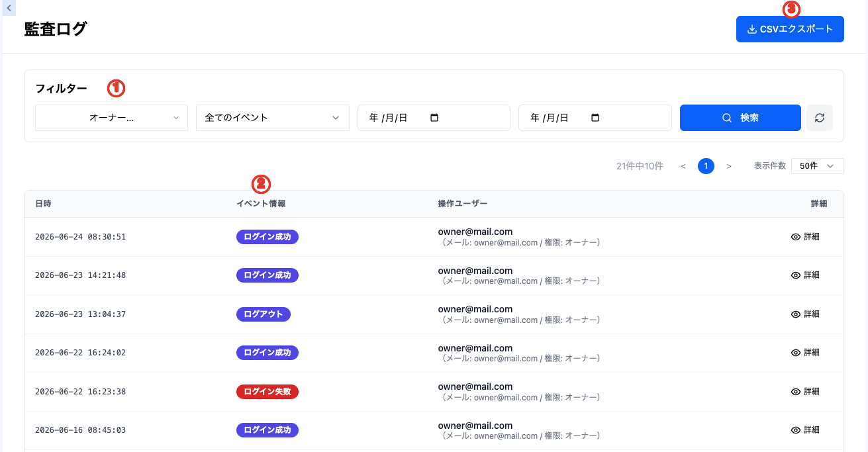Screen dimensions: 868x452
Task: Open the オーナー... user filter dropdown
Action: tap(111, 118)
